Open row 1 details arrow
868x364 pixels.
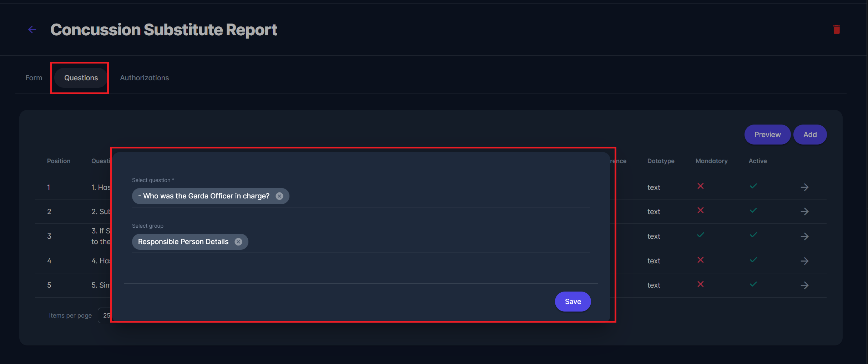click(804, 187)
